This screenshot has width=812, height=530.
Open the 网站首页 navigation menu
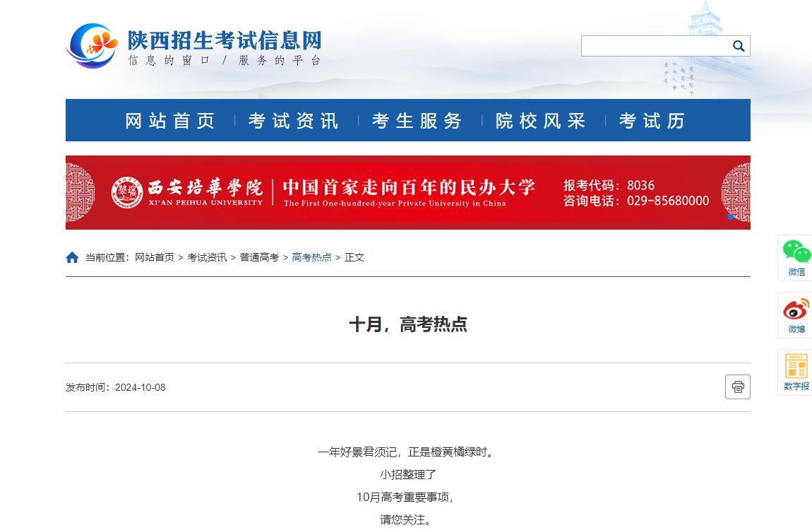click(169, 120)
